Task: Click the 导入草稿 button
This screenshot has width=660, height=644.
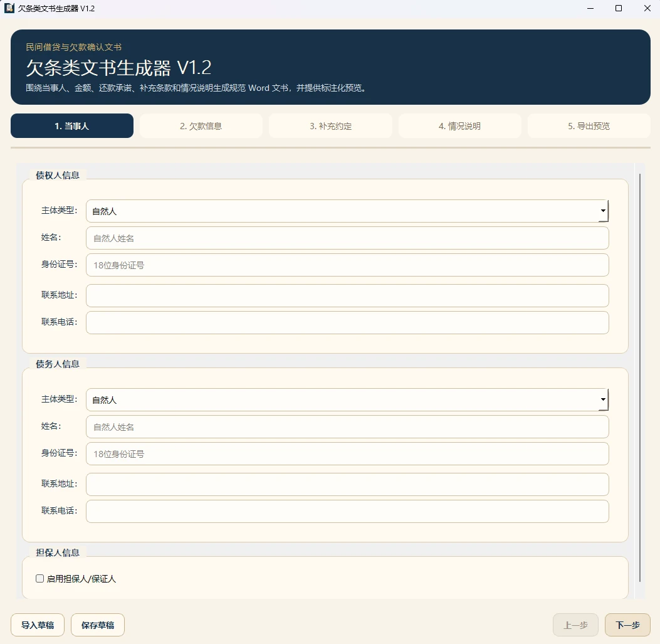Action: [38, 625]
